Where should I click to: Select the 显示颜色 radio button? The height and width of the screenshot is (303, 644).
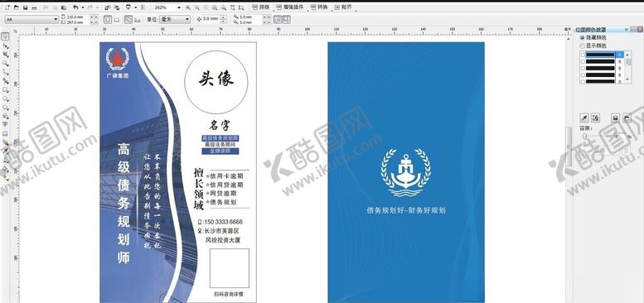click(x=582, y=46)
